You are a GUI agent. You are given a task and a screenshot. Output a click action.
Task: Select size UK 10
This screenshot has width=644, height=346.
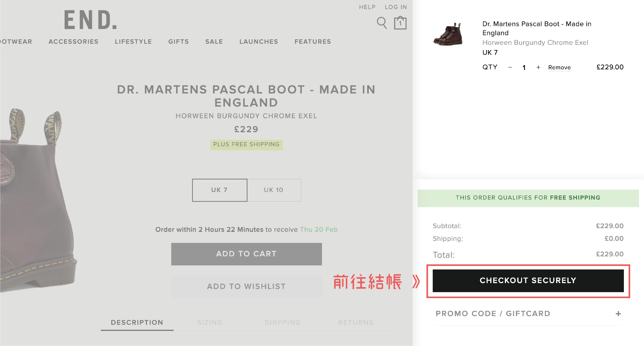pos(274,190)
